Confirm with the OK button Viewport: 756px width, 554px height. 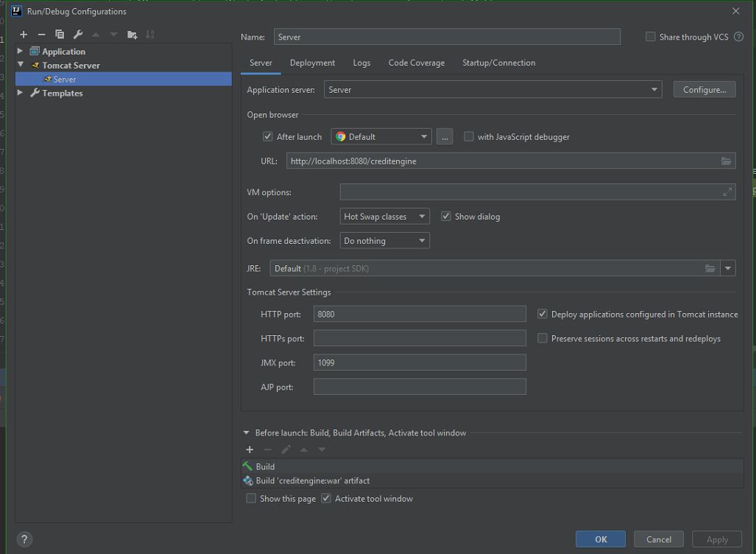(x=600, y=539)
